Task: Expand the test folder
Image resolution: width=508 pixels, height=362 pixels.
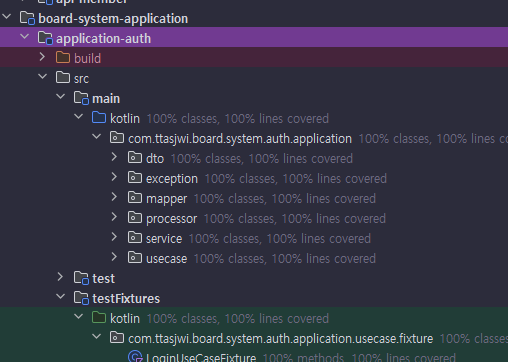Action: [60, 277]
